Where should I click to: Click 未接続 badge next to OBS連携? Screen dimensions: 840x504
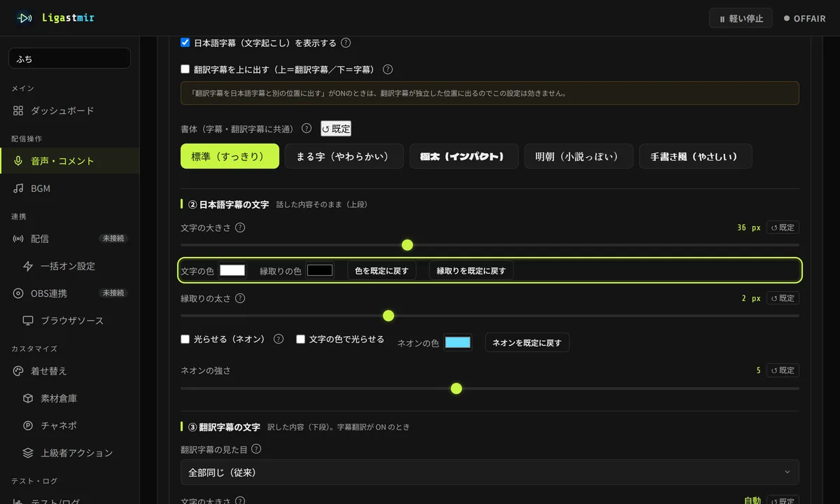pyautogui.click(x=113, y=293)
